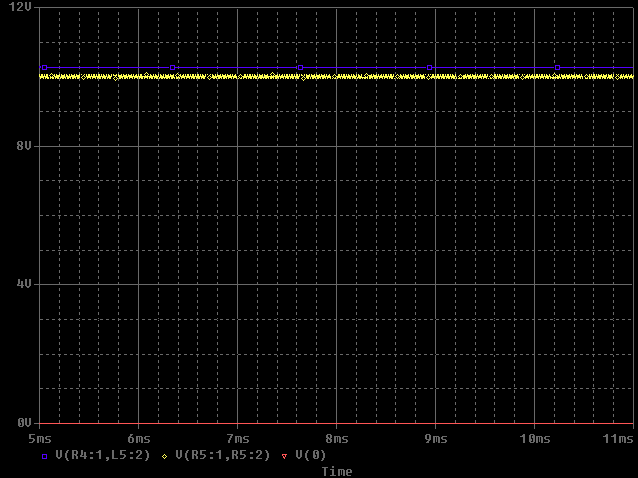This screenshot has height=478, width=638.
Task: Click the 4V Y-axis label
Action: coord(24,284)
